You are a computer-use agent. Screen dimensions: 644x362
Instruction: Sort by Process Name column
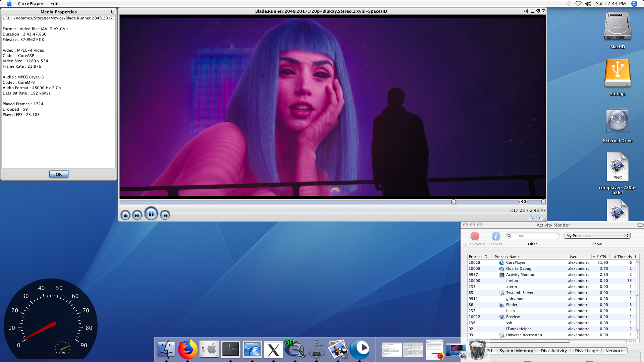tap(530, 257)
